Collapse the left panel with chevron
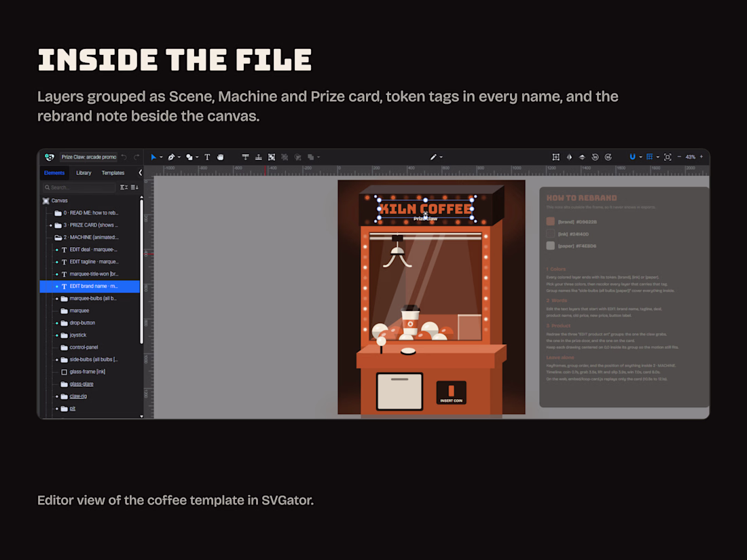This screenshot has height=560, width=747. pyautogui.click(x=140, y=173)
